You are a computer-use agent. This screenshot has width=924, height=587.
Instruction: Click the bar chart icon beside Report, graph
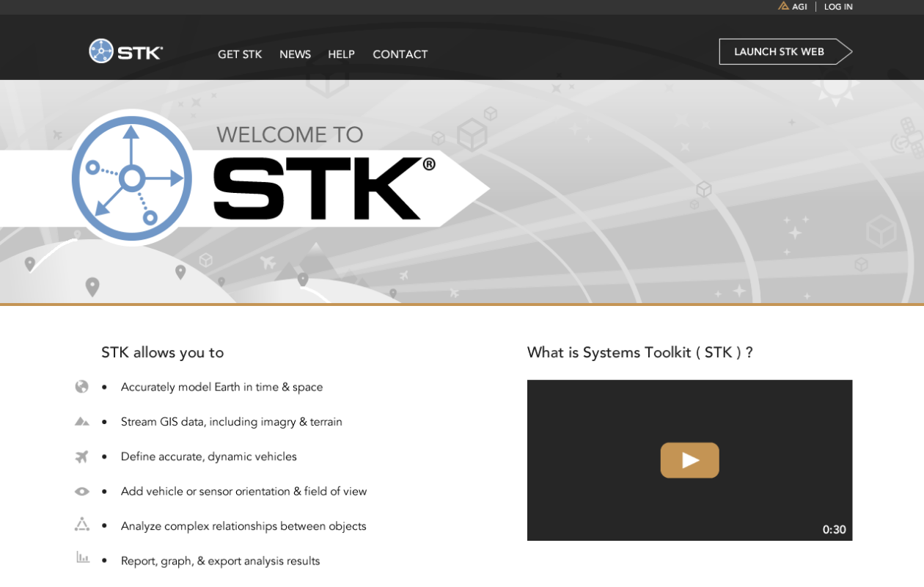pos(83,558)
